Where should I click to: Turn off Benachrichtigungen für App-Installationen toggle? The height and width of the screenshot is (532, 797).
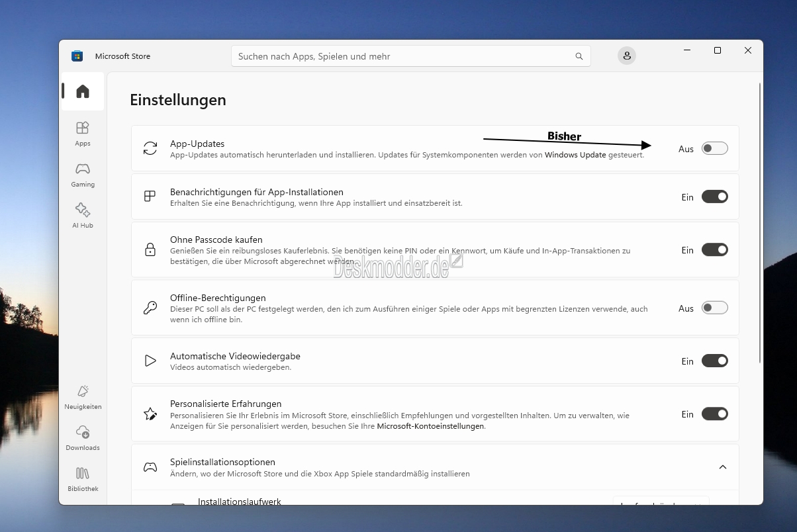[x=715, y=197]
